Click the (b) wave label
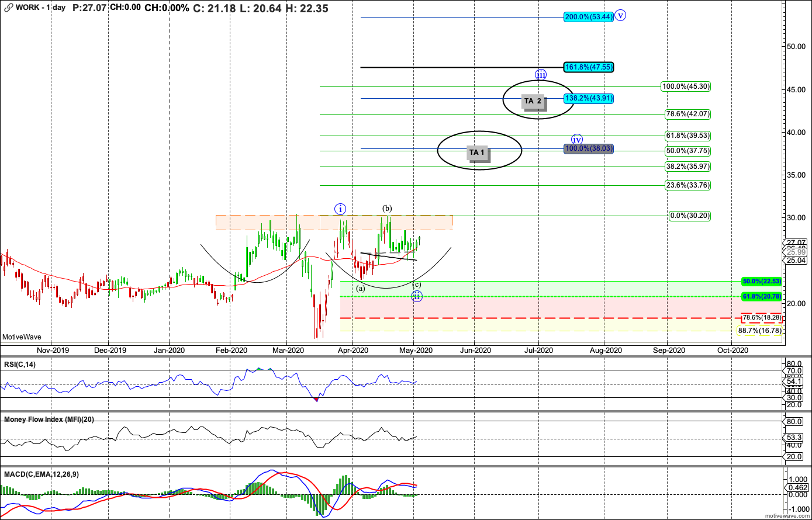Image resolution: width=812 pixels, height=520 pixels. (x=387, y=208)
